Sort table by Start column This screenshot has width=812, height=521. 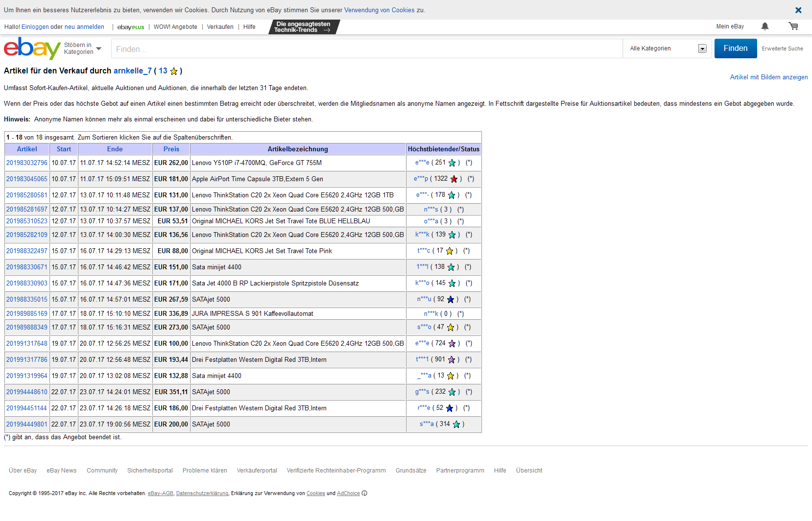pyautogui.click(x=64, y=149)
